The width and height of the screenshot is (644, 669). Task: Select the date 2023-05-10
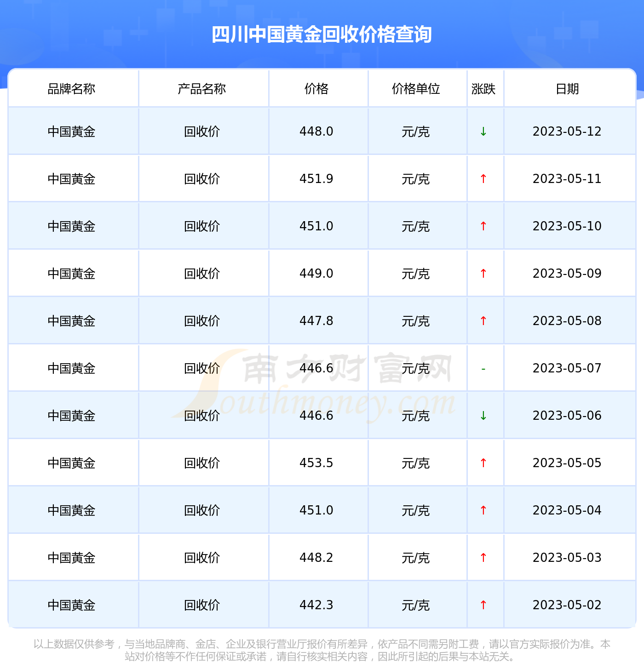567,226
